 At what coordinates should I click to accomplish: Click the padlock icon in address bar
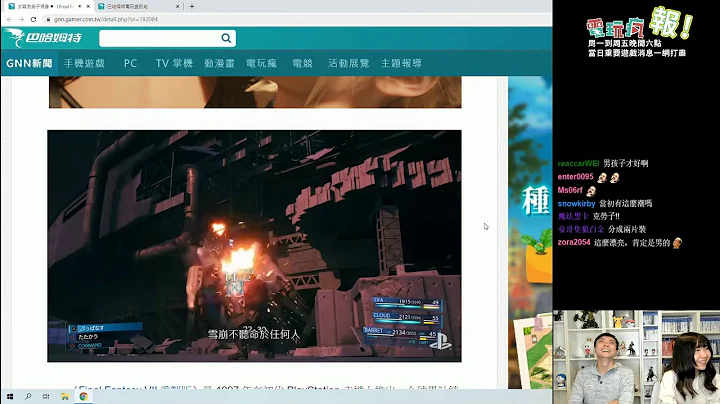(48, 19)
